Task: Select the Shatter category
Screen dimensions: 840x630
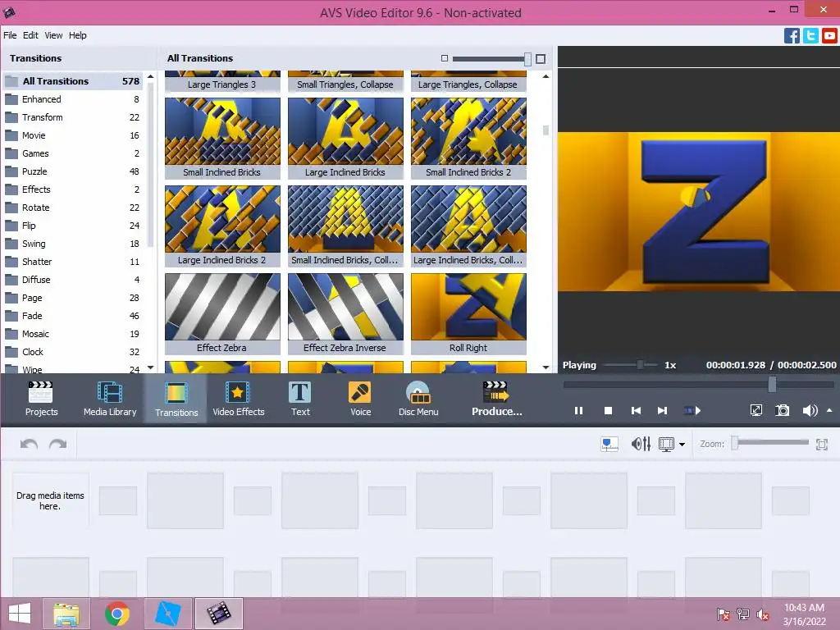Action: click(73, 262)
